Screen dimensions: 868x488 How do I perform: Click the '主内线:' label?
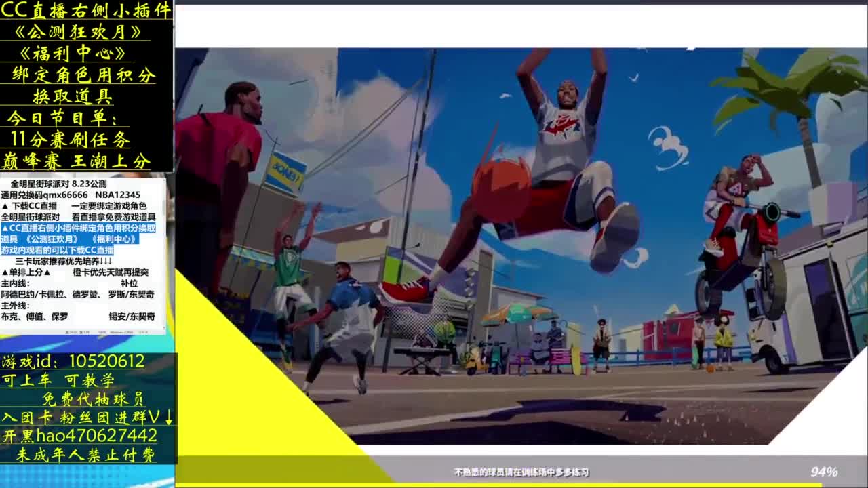coord(15,283)
